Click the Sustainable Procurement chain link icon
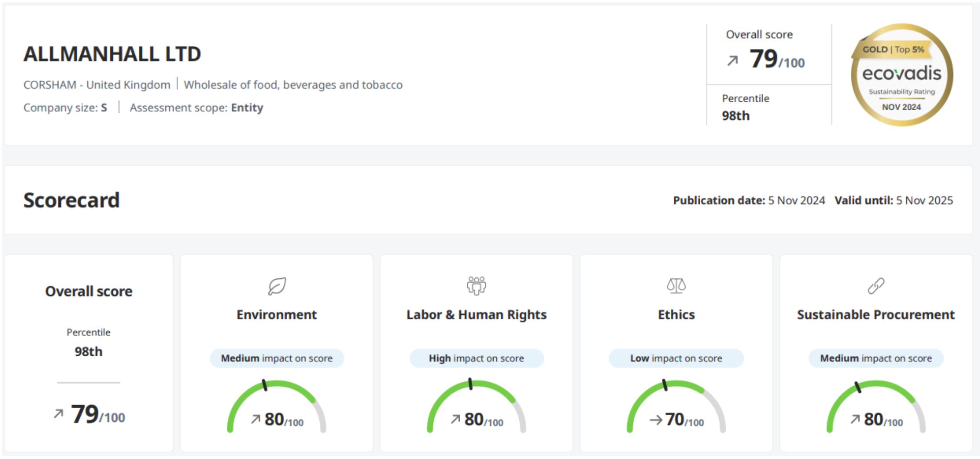 click(876, 286)
